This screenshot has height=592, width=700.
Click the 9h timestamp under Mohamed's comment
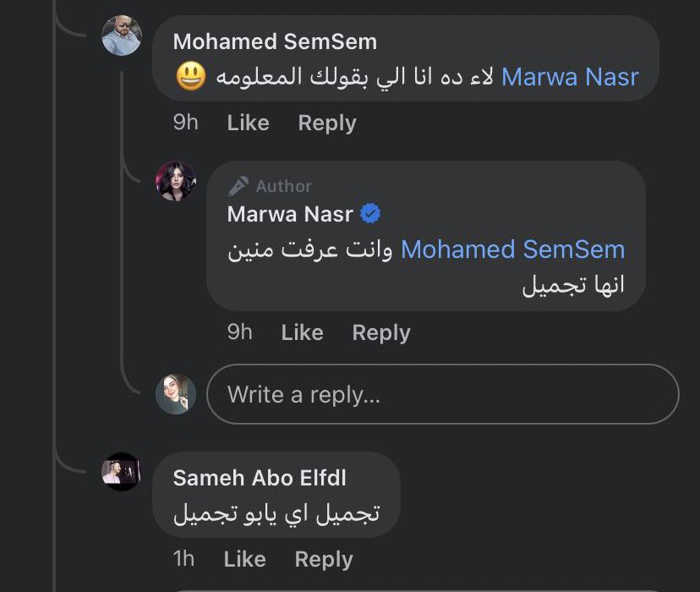click(185, 123)
